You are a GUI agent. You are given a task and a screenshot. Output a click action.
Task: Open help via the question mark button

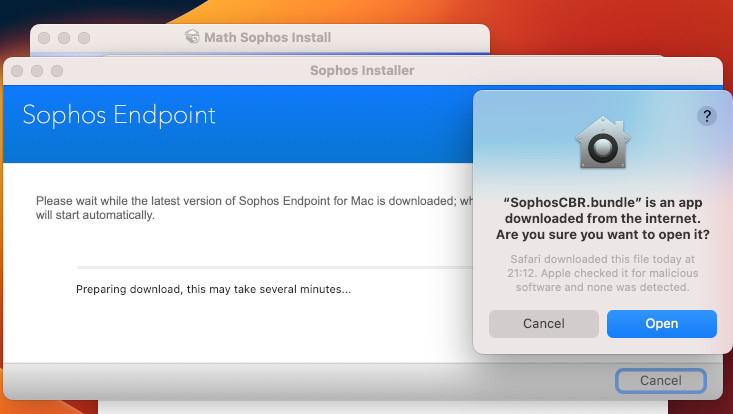coord(707,116)
